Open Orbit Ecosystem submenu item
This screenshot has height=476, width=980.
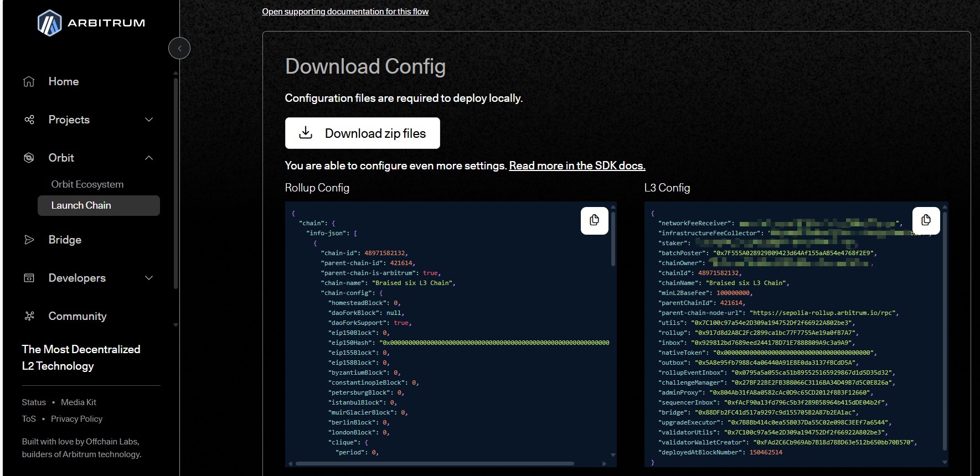pos(87,184)
